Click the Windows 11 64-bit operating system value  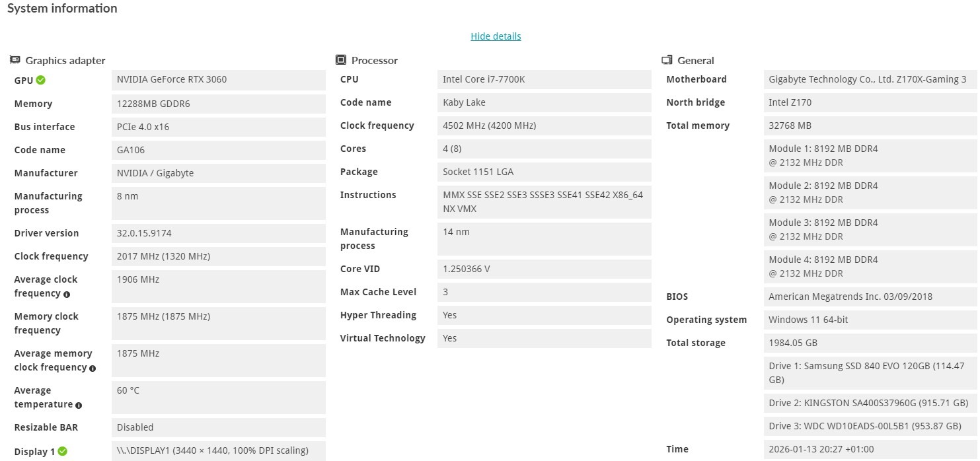click(x=808, y=320)
